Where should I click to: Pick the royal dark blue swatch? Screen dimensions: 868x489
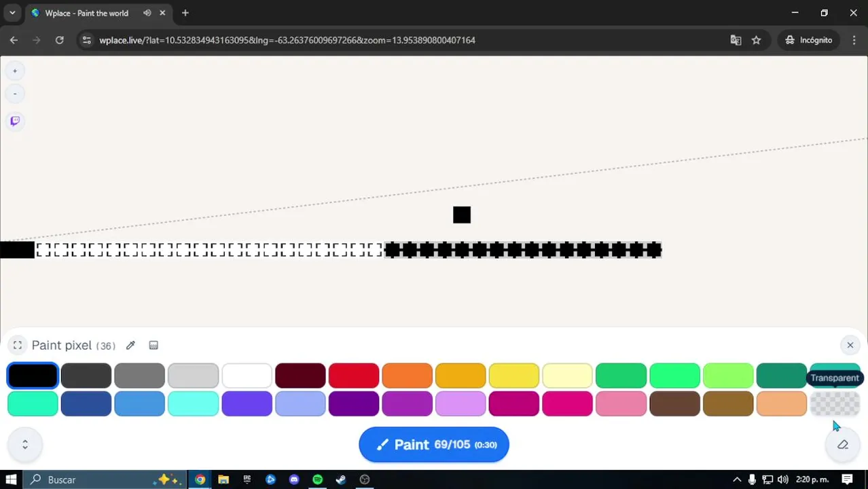(86, 403)
